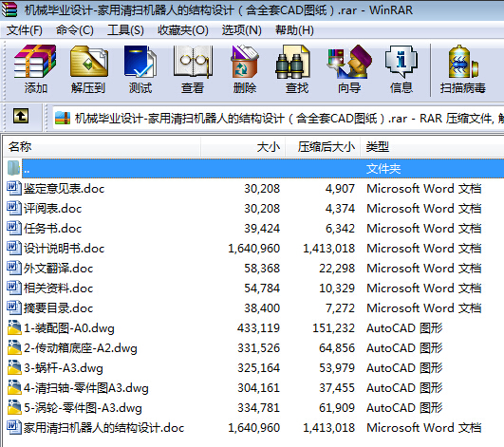
Task: Click the Test (测试) archive icon
Action: coord(140,61)
